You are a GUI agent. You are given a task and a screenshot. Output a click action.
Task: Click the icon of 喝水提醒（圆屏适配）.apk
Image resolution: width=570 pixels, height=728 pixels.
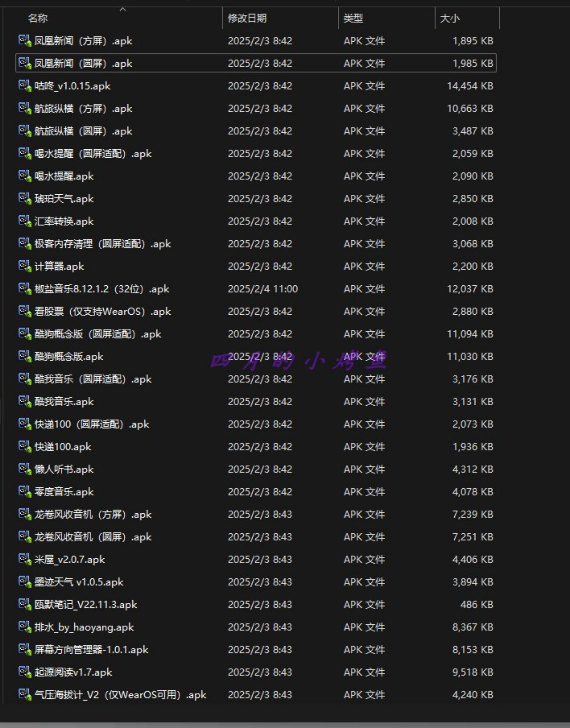click(25, 154)
